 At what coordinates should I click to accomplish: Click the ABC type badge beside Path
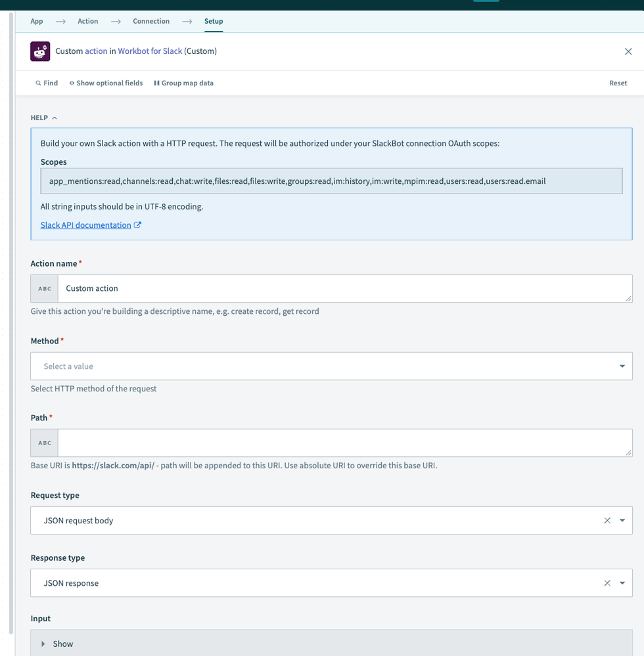tap(45, 443)
